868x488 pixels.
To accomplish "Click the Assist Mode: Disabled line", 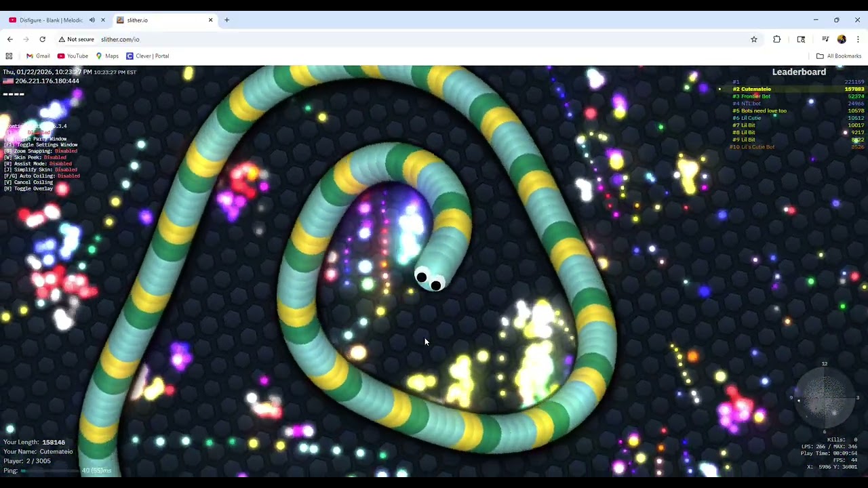I will [x=38, y=163].
